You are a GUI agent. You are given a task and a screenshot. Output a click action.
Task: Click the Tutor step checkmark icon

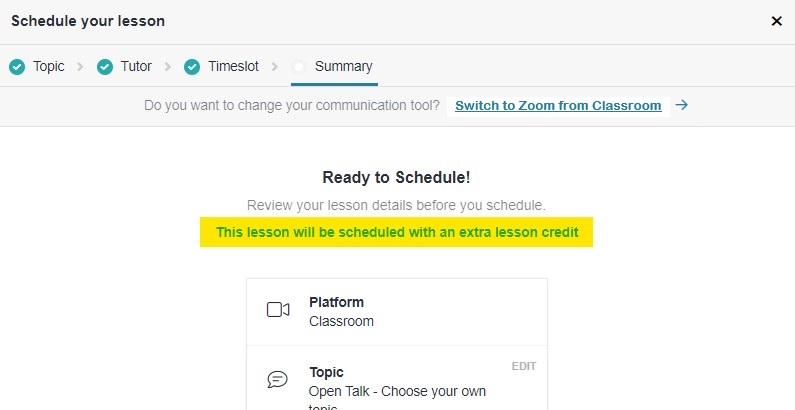[x=105, y=67]
